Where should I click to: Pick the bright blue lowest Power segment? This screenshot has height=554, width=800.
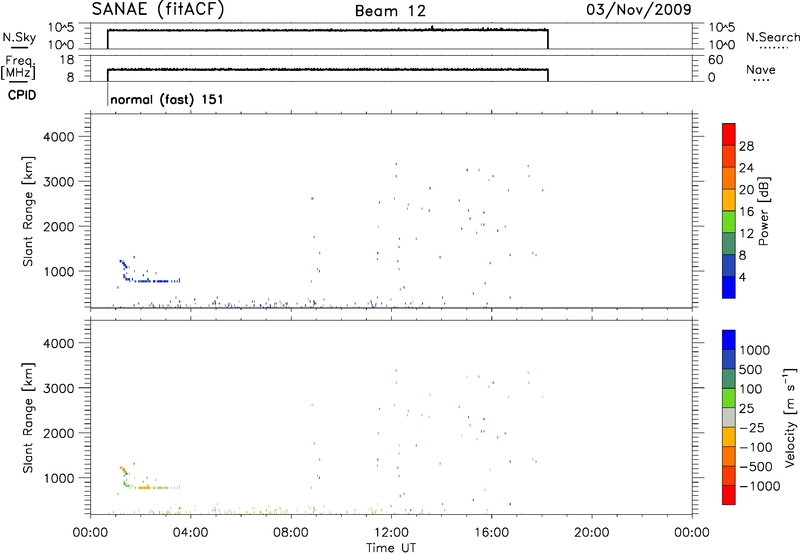click(x=729, y=287)
